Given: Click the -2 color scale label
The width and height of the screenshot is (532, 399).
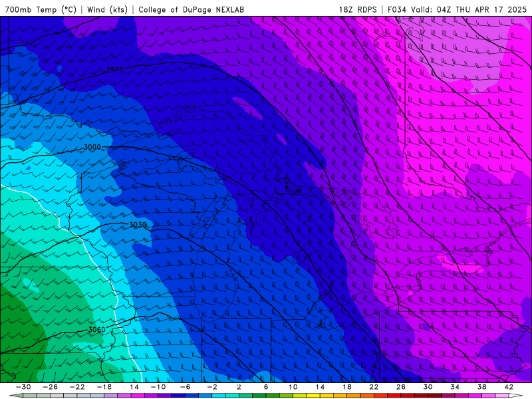Looking at the screenshot, I should (212, 387).
